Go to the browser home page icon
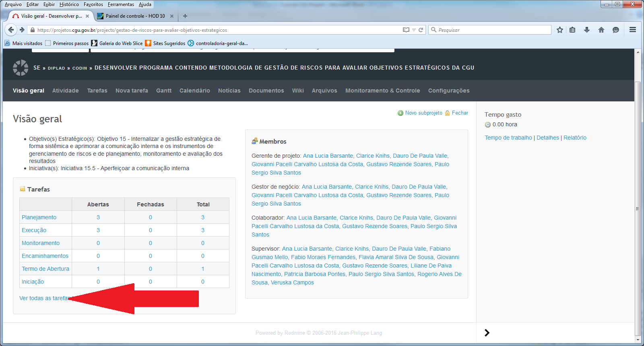644x346 pixels. click(x=601, y=30)
